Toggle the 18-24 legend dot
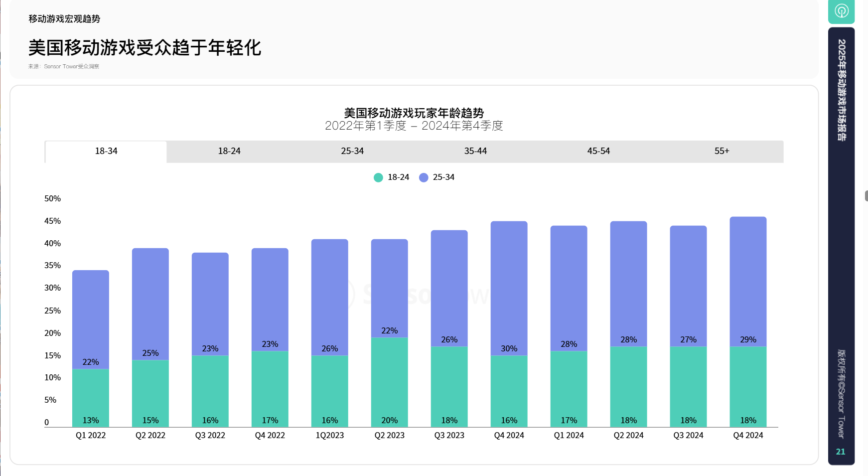Image resolution: width=868 pixels, height=476 pixels. [x=378, y=177]
